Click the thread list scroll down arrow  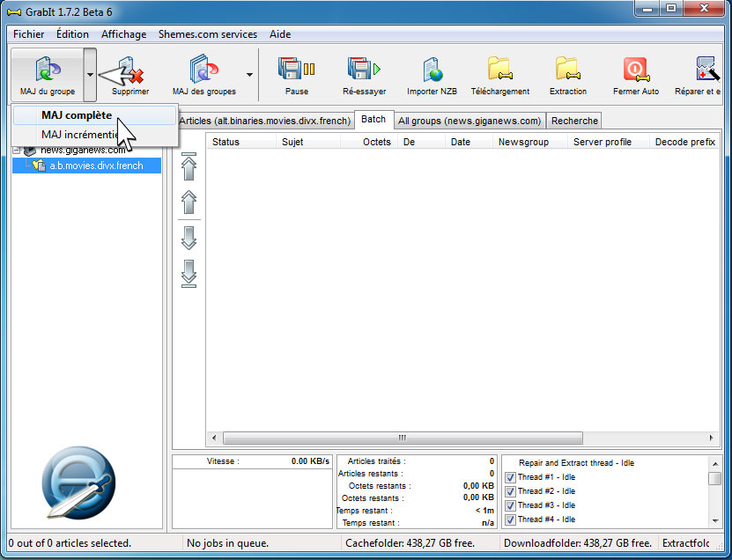(x=714, y=520)
